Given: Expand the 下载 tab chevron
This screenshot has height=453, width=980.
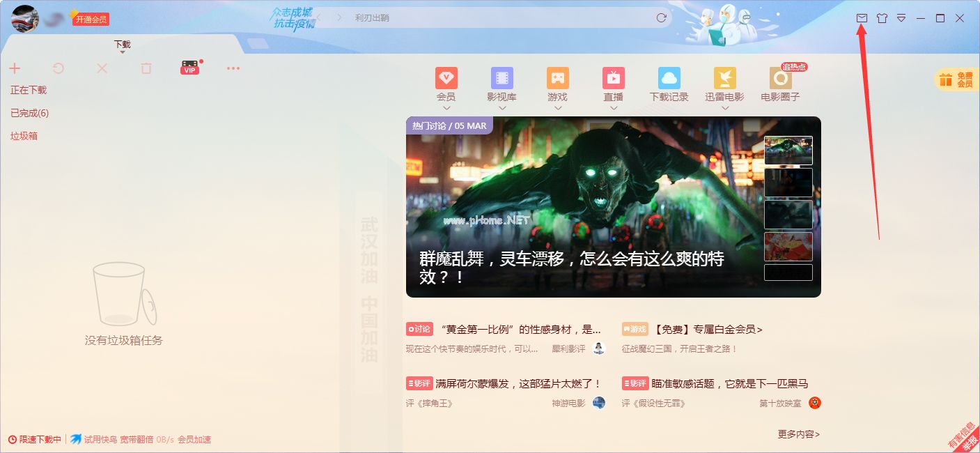Looking at the screenshot, I should pyautogui.click(x=122, y=53).
